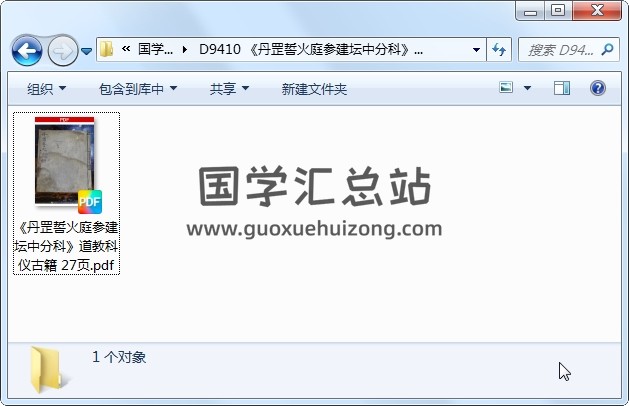Open the address bar previous locations dropdown
629x406 pixels.
click(476, 50)
